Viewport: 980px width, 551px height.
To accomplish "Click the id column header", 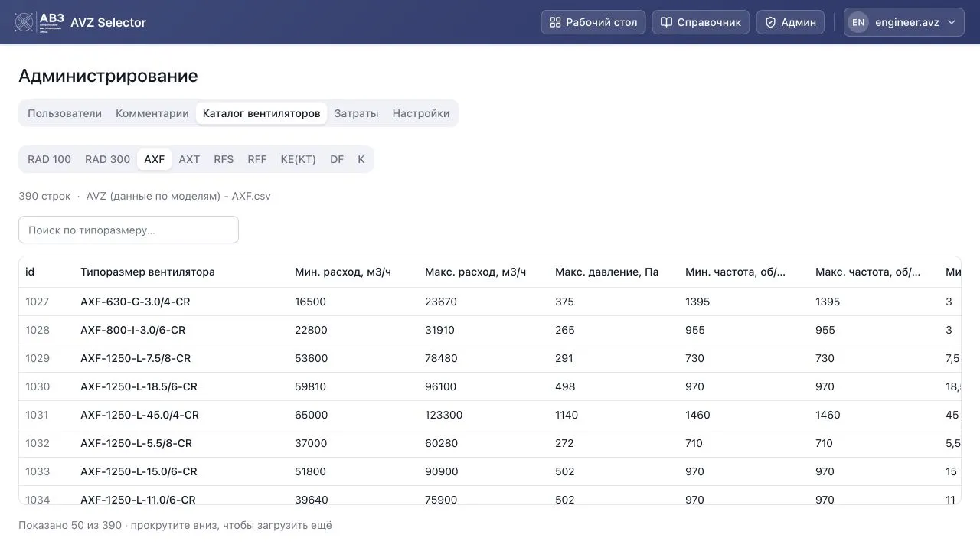I will 30,272.
